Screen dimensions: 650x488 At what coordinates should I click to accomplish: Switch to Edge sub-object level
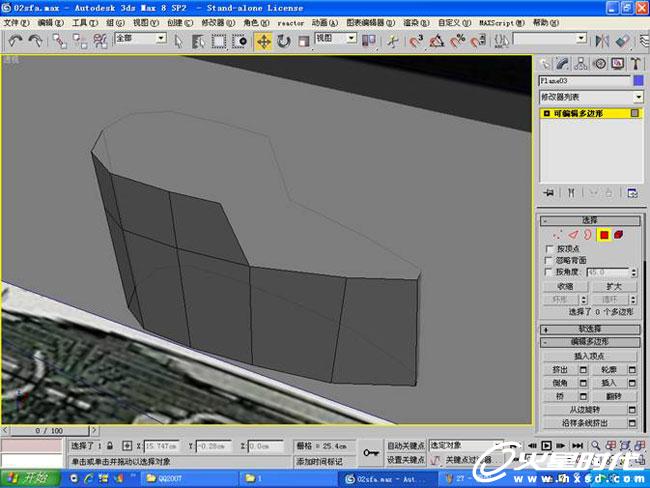(573, 235)
